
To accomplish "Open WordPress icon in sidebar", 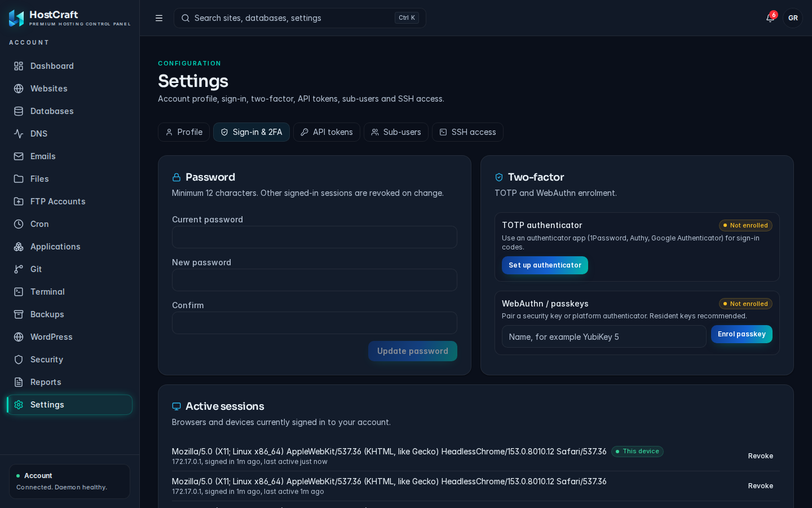I will pos(19,337).
